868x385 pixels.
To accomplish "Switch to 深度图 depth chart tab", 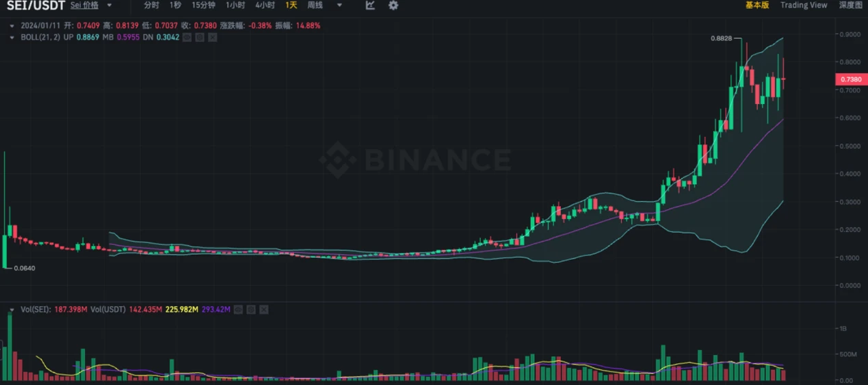I will [851, 5].
